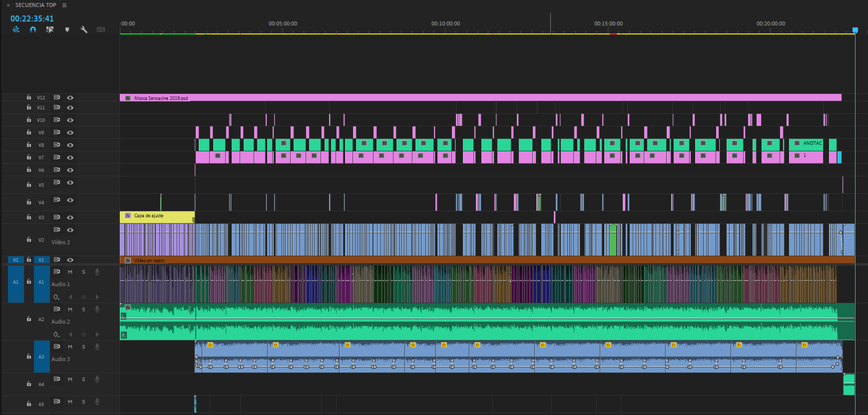Open Audio 1 show keyframes menu
The height and width of the screenshot is (415, 868).
56,297
